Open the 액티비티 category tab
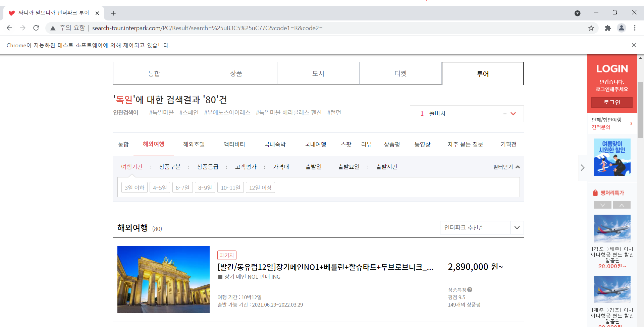Image resolution: width=644 pixels, height=327 pixels. tap(234, 145)
